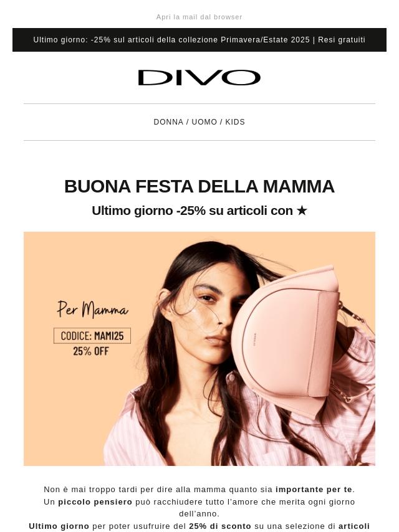Open the DIVO logo link
This screenshot has width=399, height=532.
(x=199, y=78)
